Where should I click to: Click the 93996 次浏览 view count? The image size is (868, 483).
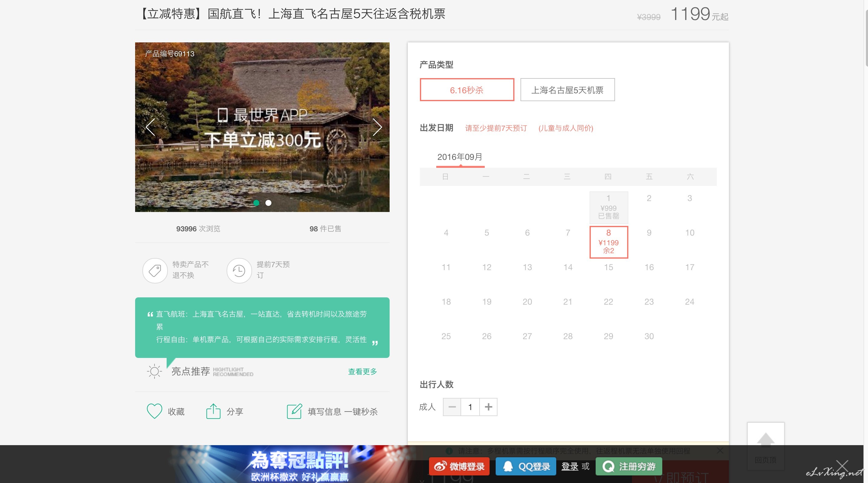[x=198, y=229]
